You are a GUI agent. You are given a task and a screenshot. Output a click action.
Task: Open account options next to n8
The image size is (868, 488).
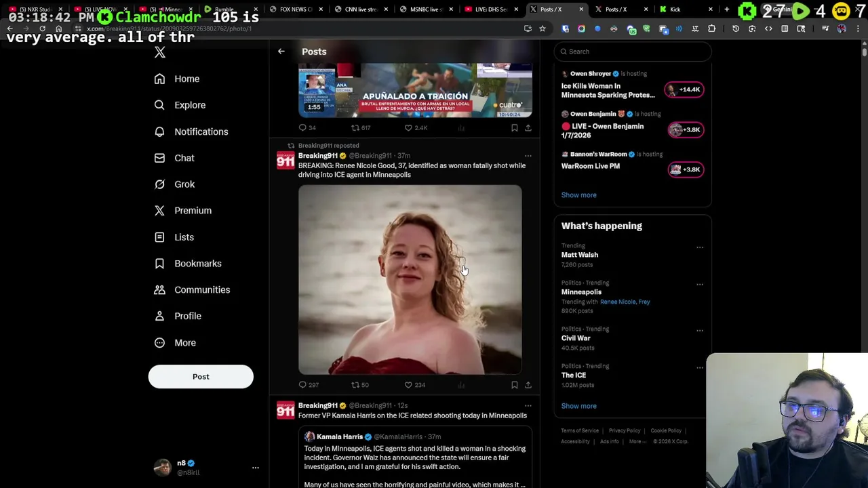pyautogui.click(x=256, y=468)
